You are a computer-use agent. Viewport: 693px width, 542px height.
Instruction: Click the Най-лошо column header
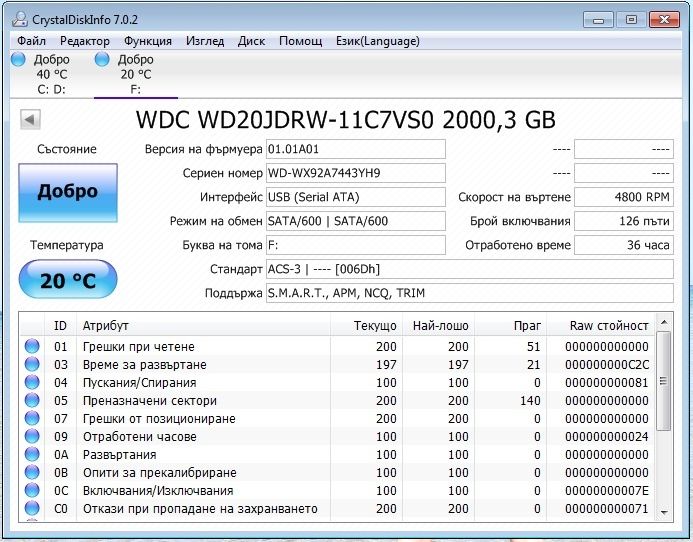tap(438, 326)
